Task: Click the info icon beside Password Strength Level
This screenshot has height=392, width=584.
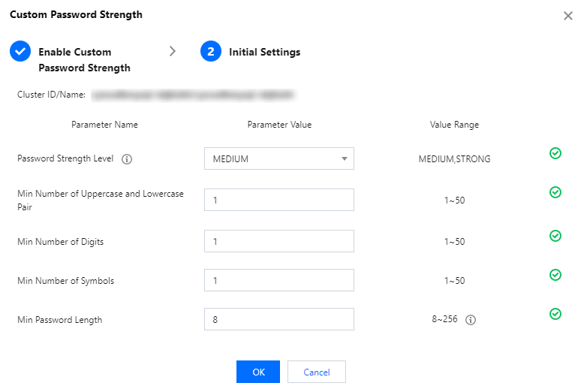Action: 127,159
